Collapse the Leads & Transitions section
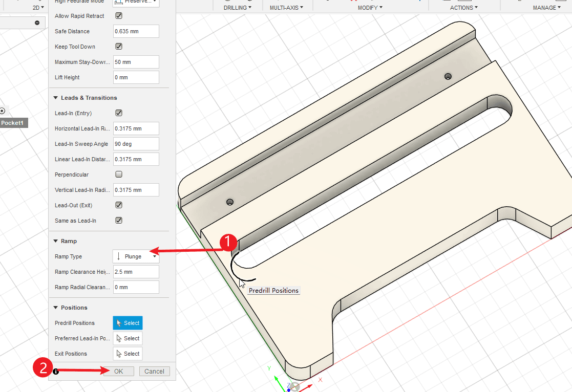The image size is (572, 392). click(55, 98)
